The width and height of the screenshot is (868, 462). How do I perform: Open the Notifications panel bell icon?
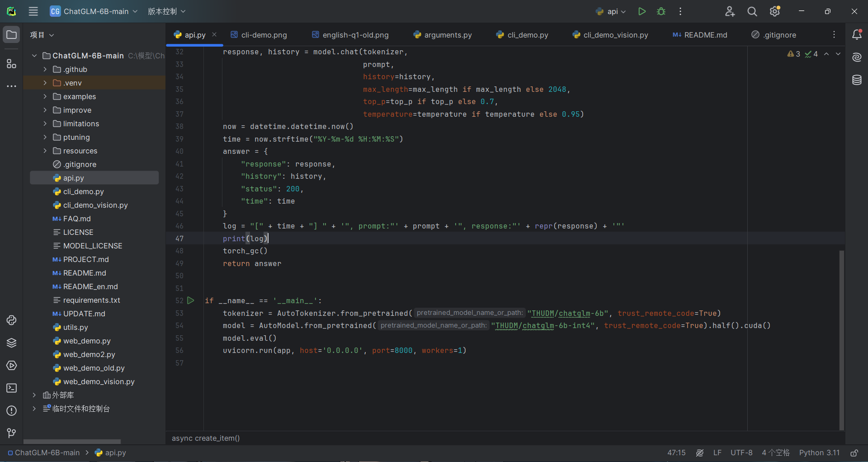pyautogui.click(x=857, y=35)
